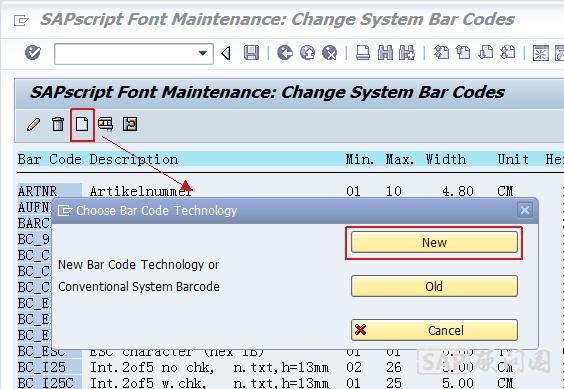Click the green Back arrow icon
This screenshot has width=564, height=389.
pos(285,53)
